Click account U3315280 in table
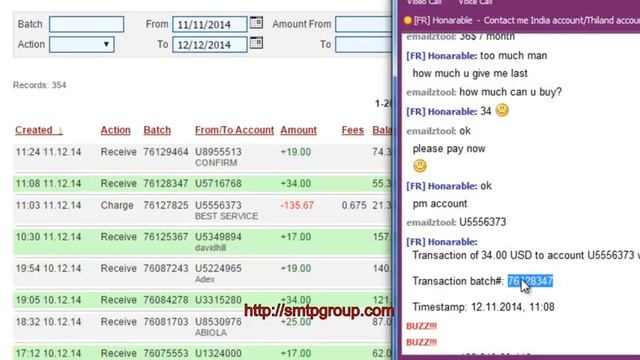 (218, 300)
